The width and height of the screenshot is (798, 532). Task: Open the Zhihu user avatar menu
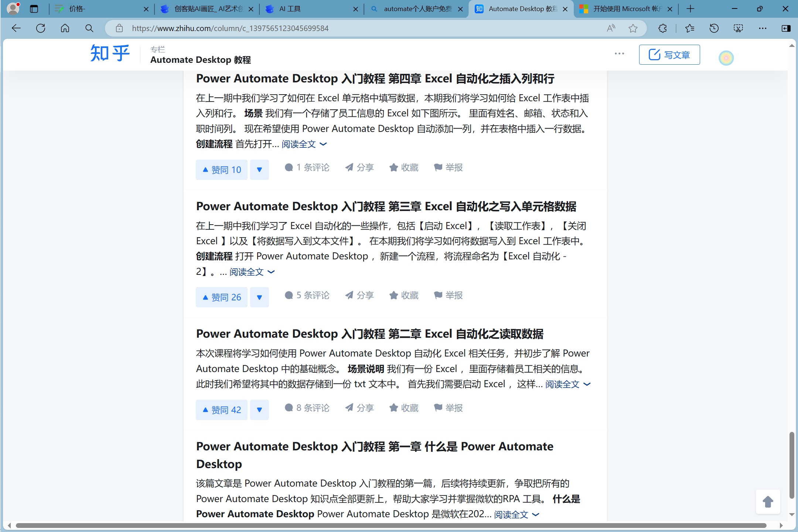click(x=726, y=58)
